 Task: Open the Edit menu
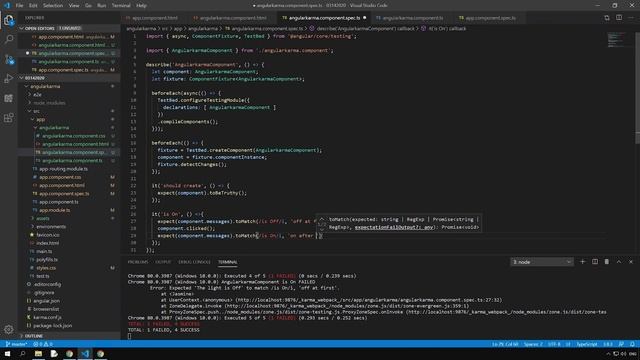(33, 6)
